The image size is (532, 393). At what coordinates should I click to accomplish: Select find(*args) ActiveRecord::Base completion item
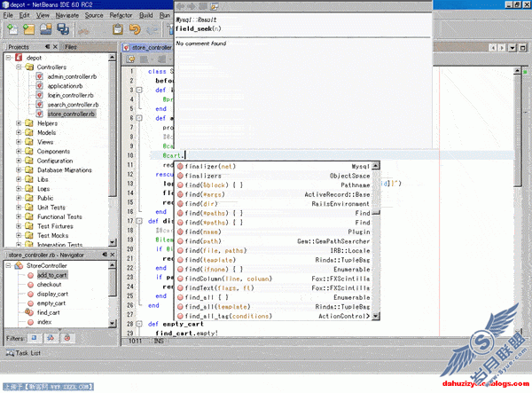coord(274,194)
